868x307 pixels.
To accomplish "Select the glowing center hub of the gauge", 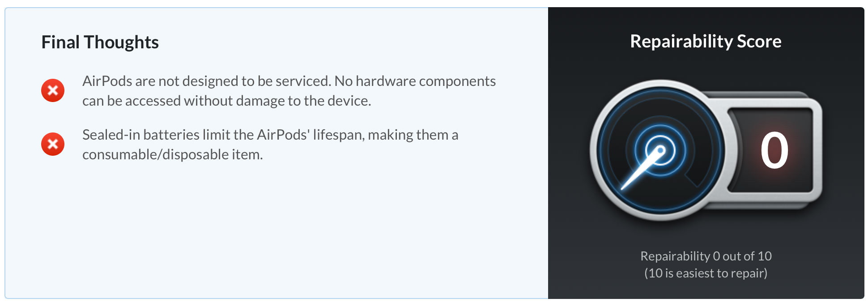I will pos(660,150).
